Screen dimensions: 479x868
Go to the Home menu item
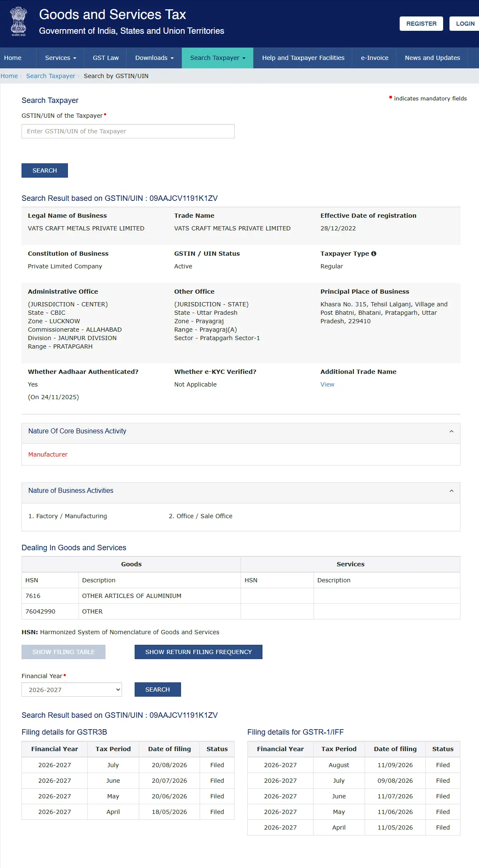pyautogui.click(x=13, y=58)
